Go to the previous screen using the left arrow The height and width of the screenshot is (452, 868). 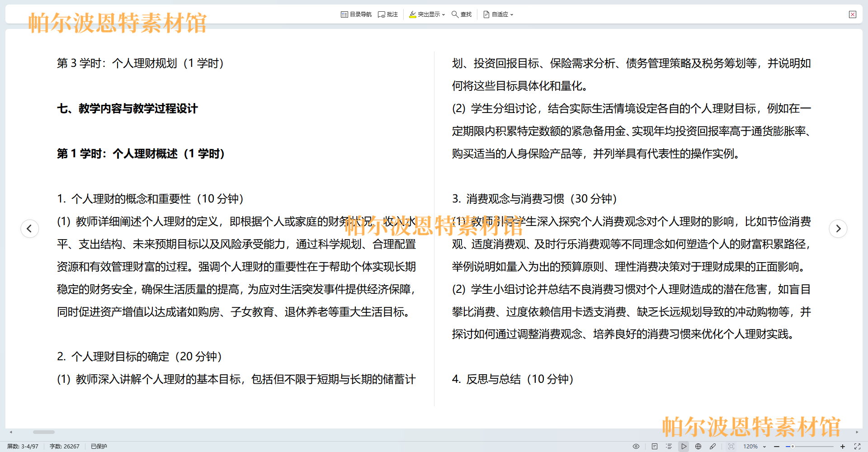tap(30, 228)
